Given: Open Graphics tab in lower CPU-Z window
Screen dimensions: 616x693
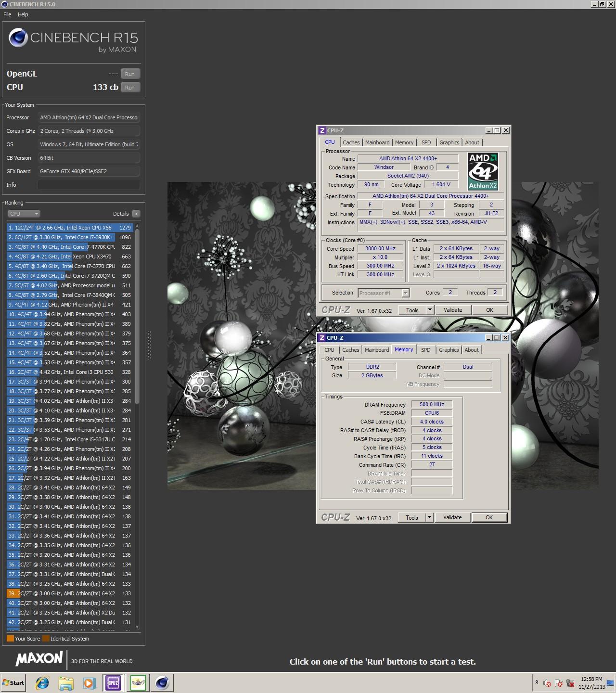Looking at the screenshot, I should coord(449,350).
